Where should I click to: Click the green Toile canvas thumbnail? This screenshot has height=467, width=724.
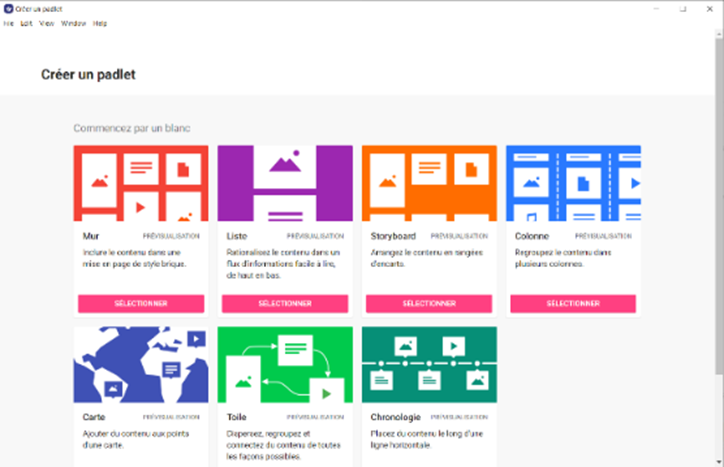pos(285,364)
